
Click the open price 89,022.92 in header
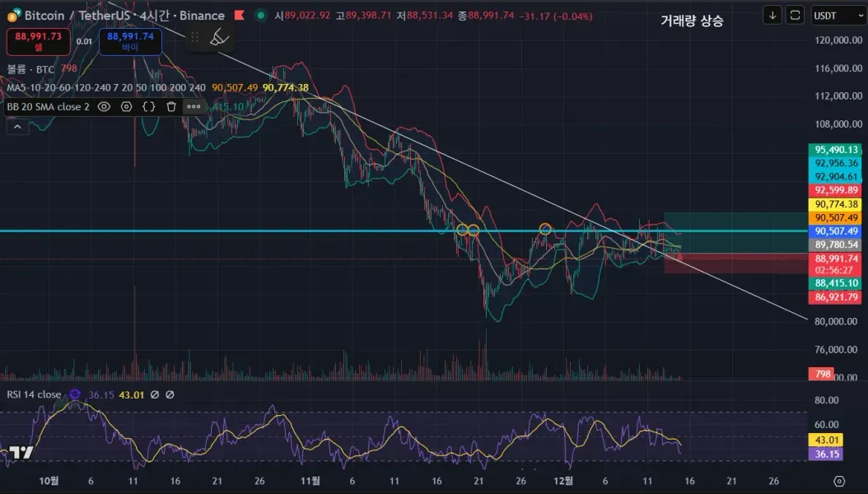coord(307,16)
